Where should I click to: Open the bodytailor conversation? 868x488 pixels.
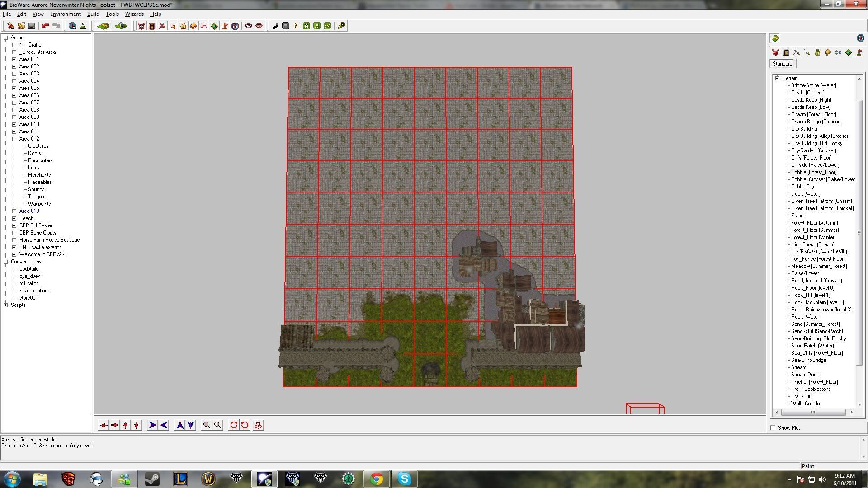(29, 269)
